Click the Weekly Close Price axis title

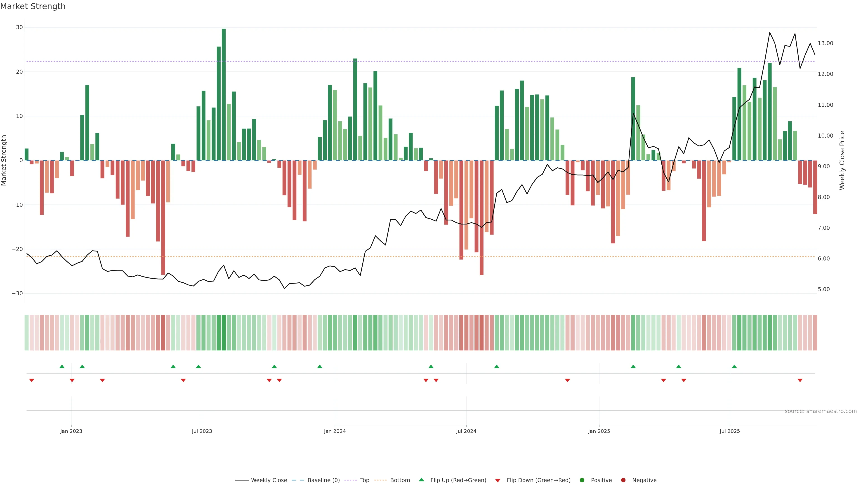842,160
